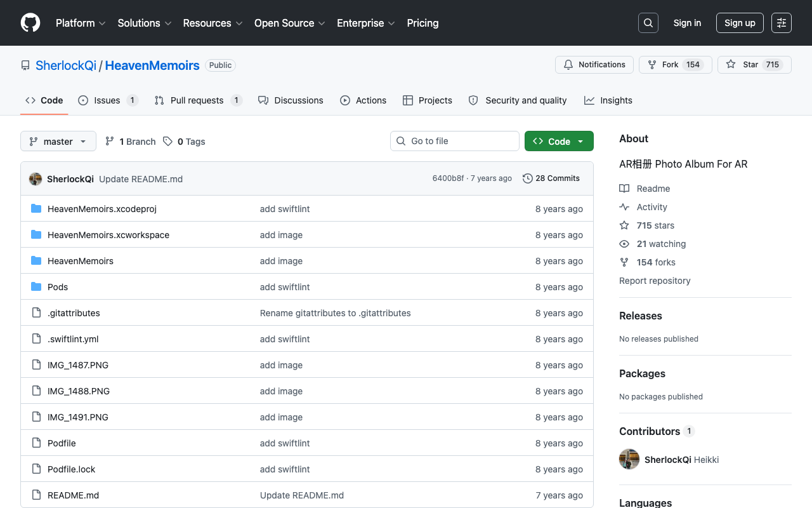Switch to the Issues tab

108,100
